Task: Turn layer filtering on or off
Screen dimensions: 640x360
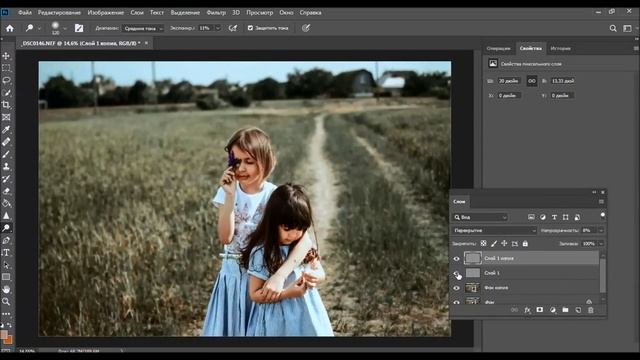Action: [602, 216]
